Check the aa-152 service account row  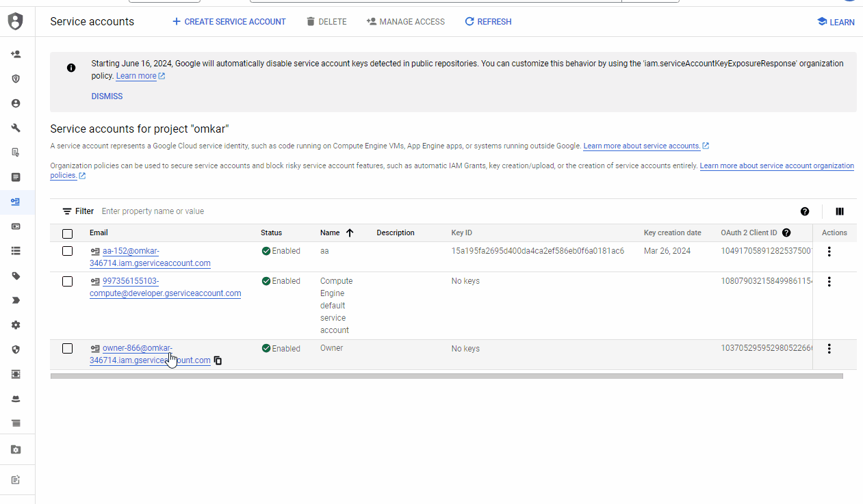(67, 251)
